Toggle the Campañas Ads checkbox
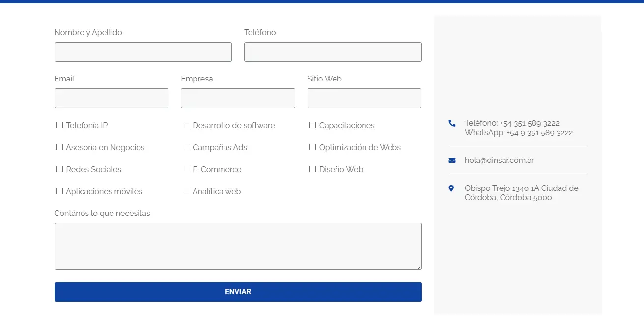This screenshot has width=644, height=323. point(186,147)
